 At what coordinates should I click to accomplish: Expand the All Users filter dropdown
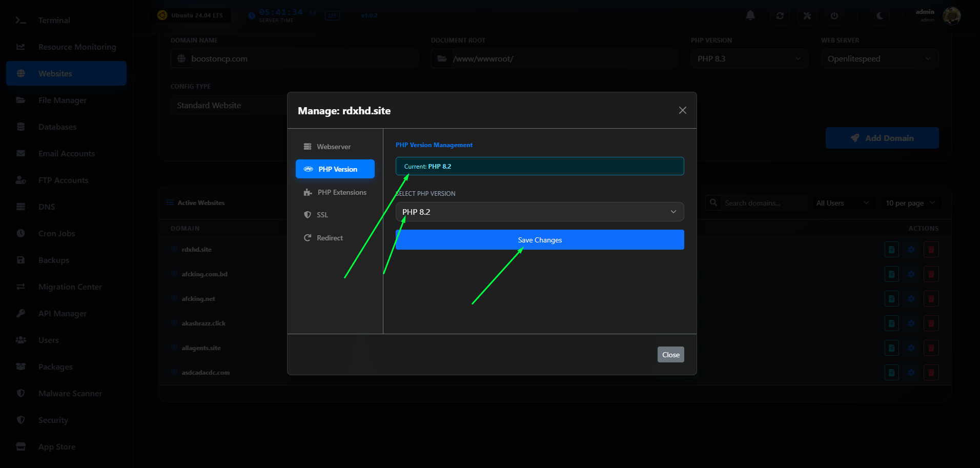pos(842,202)
